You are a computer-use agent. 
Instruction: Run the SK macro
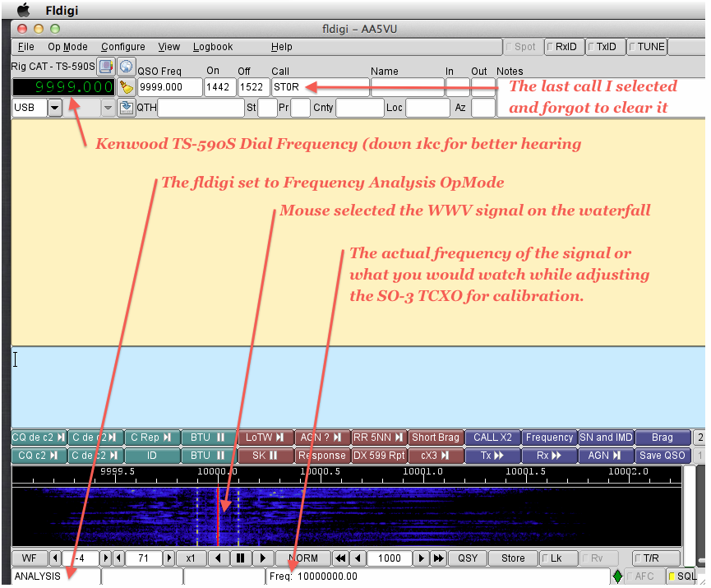(x=265, y=456)
